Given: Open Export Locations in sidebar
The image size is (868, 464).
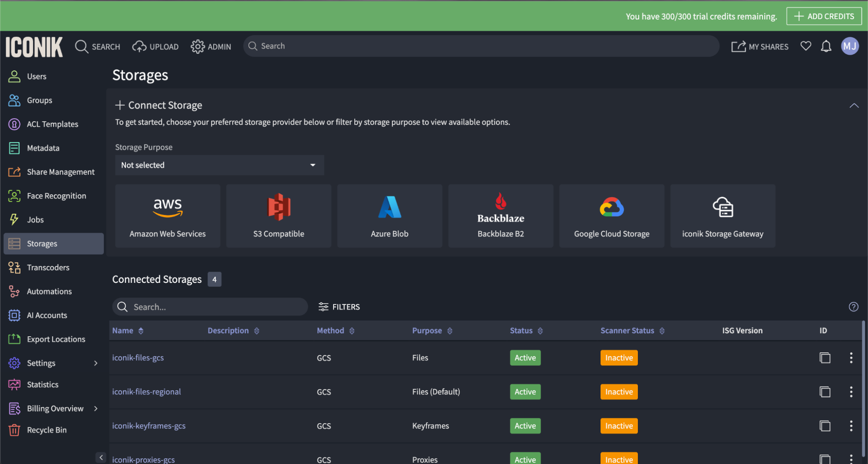Looking at the screenshot, I should coord(54,339).
